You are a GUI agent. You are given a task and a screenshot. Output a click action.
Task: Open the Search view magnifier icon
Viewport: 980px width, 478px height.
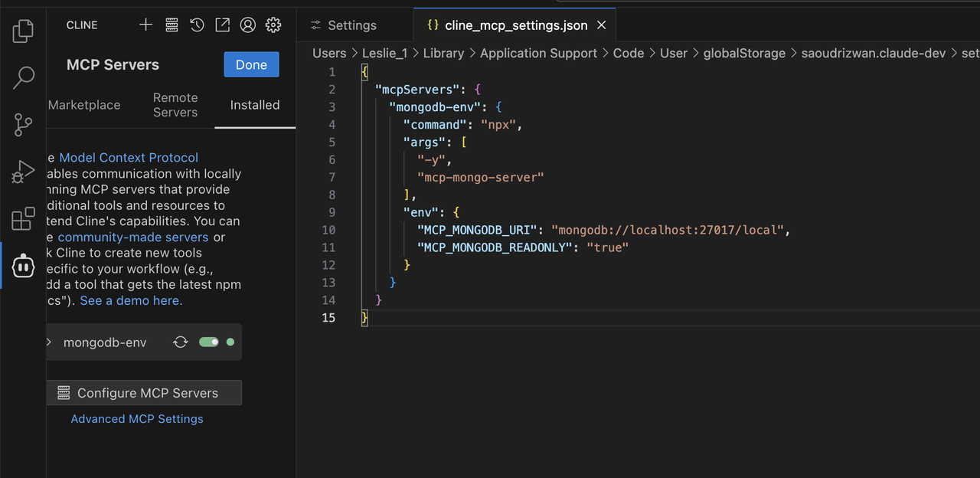[x=23, y=77]
